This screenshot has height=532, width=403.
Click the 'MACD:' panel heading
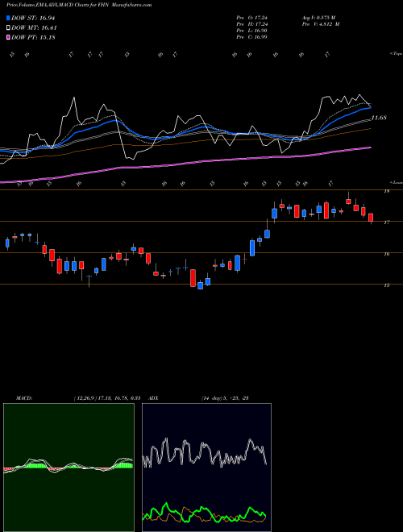[24, 398]
